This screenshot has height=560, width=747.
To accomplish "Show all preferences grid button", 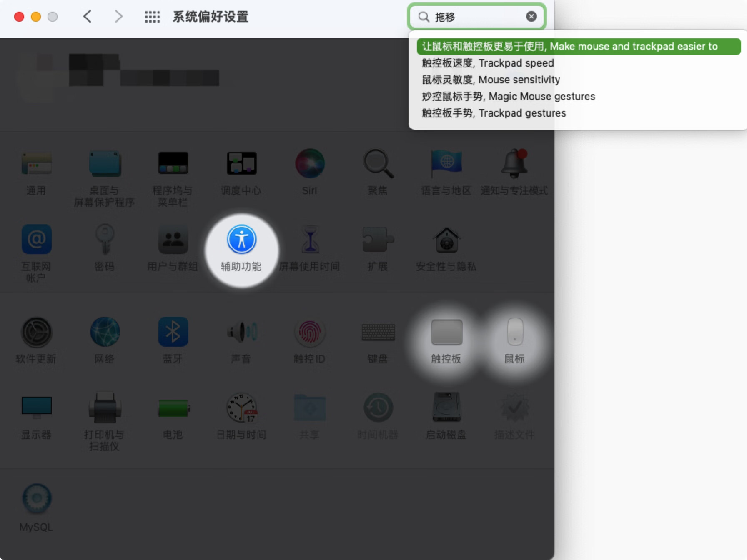I will [152, 17].
